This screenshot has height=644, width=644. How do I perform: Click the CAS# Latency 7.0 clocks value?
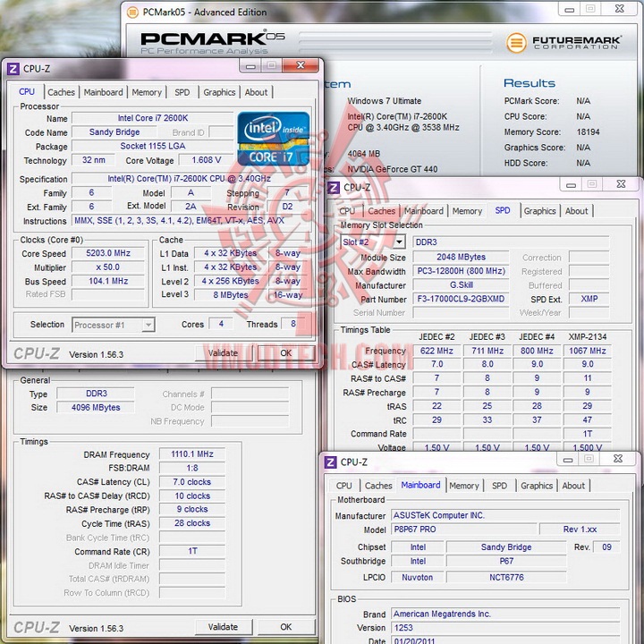[x=192, y=482]
